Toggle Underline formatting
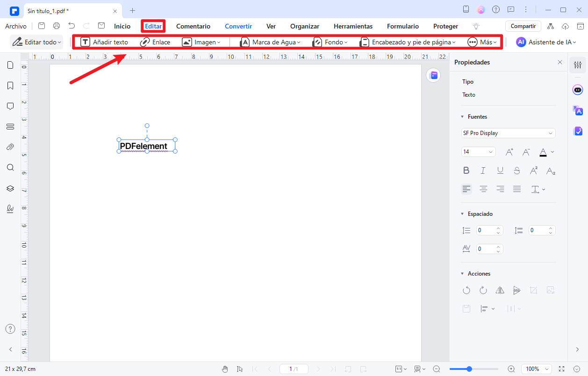Screen dimensions: 588x376 [500, 170]
